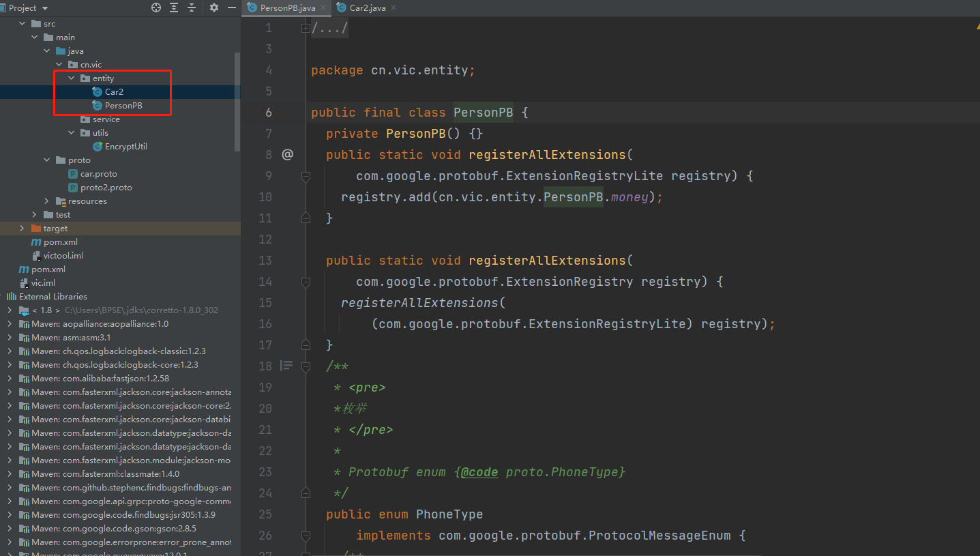Select the service package
Image resolution: width=980 pixels, height=556 pixels.
point(106,119)
